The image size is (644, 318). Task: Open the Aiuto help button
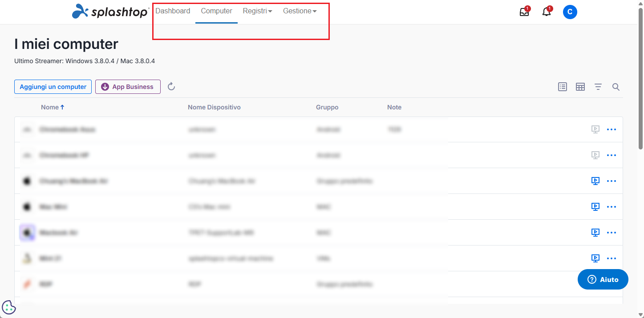point(603,279)
